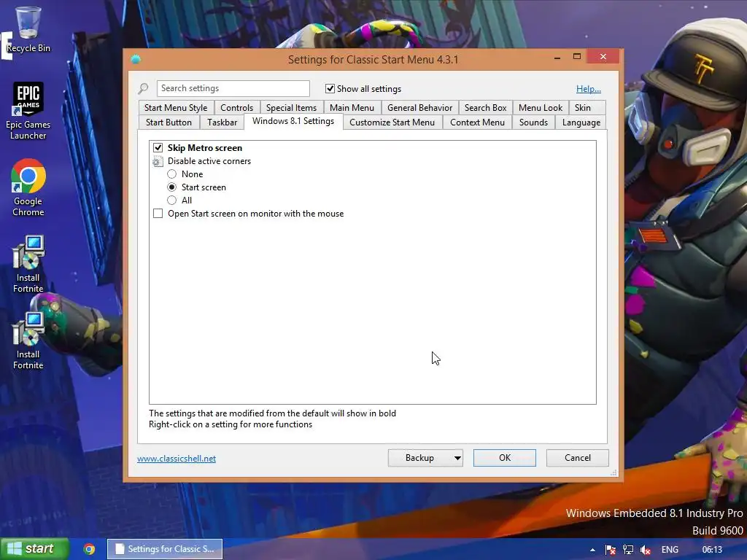
Task: Maximize the Classic Start Menu settings window
Action: (577, 57)
